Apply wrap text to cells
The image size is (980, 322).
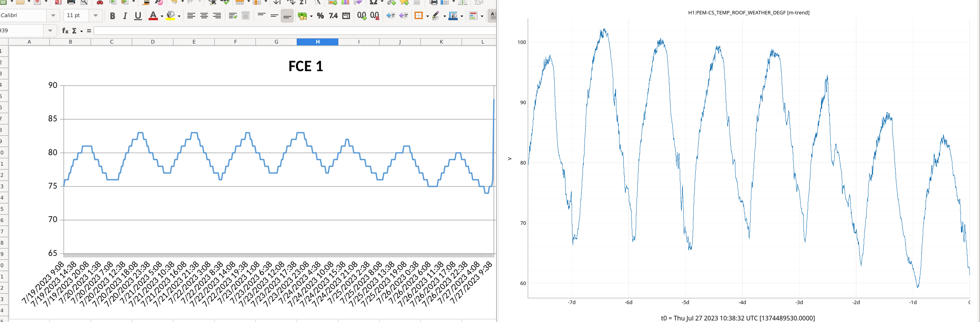(233, 16)
